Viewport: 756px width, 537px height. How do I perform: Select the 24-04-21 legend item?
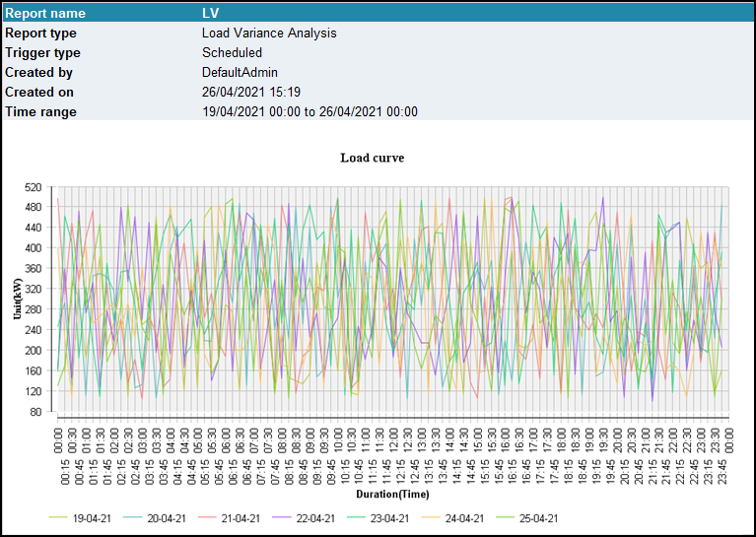(x=464, y=518)
